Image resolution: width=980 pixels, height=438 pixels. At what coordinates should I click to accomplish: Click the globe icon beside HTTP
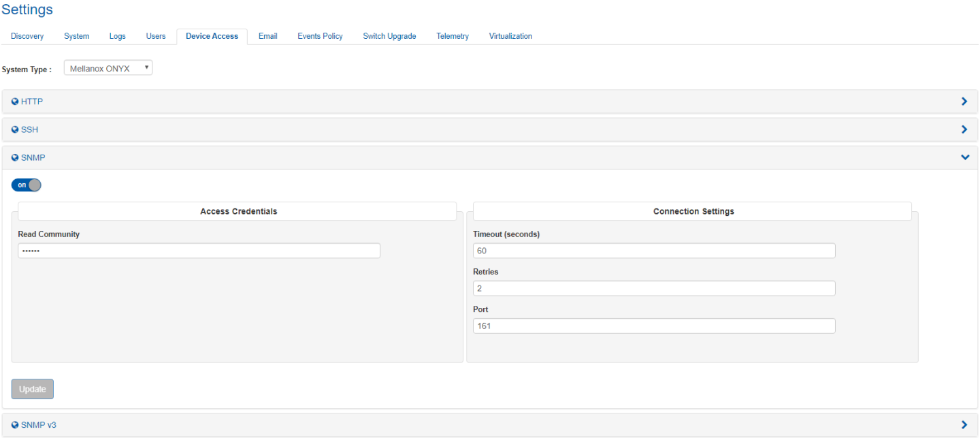point(15,101)
